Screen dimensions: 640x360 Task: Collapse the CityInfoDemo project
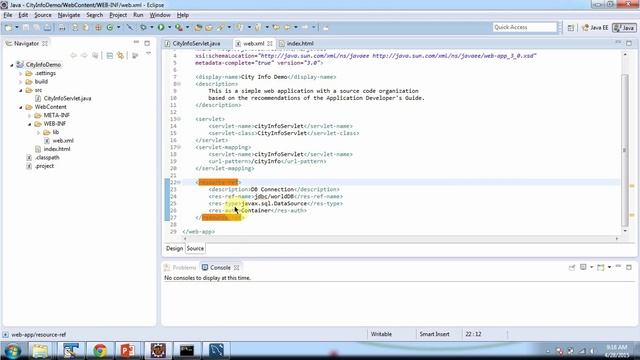[x=11, y=65]
